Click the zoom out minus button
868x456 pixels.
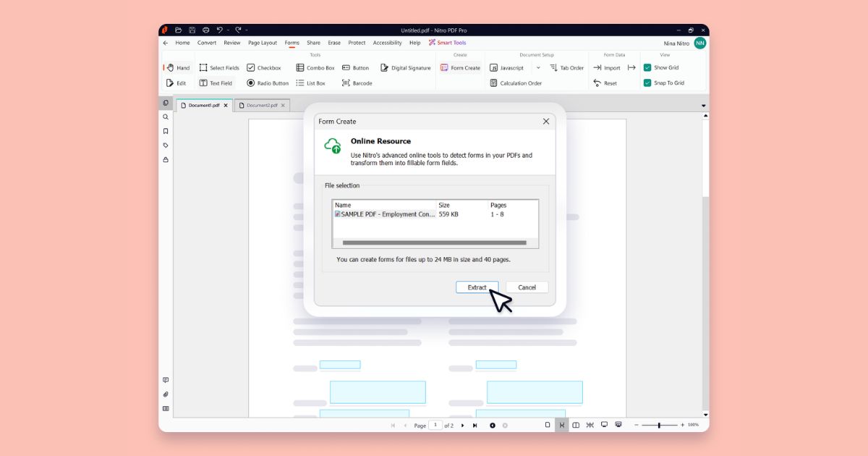636,425
